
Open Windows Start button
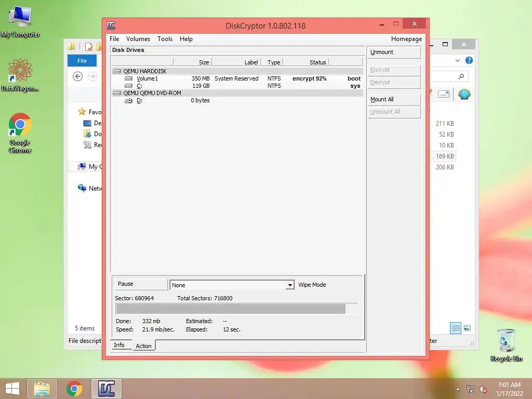pos(12,389)
